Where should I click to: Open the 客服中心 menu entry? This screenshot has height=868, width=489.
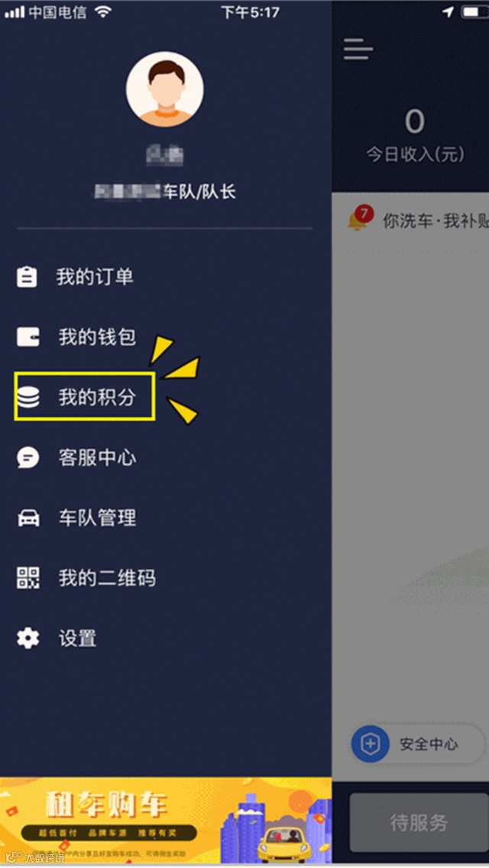pyautogui.click(x=97, y=457)
